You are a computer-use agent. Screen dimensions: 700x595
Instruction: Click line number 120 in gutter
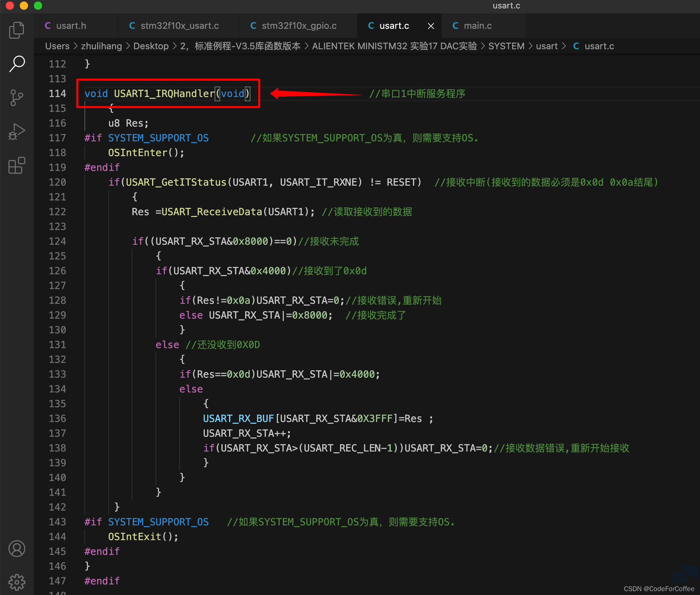coord(57,182)
